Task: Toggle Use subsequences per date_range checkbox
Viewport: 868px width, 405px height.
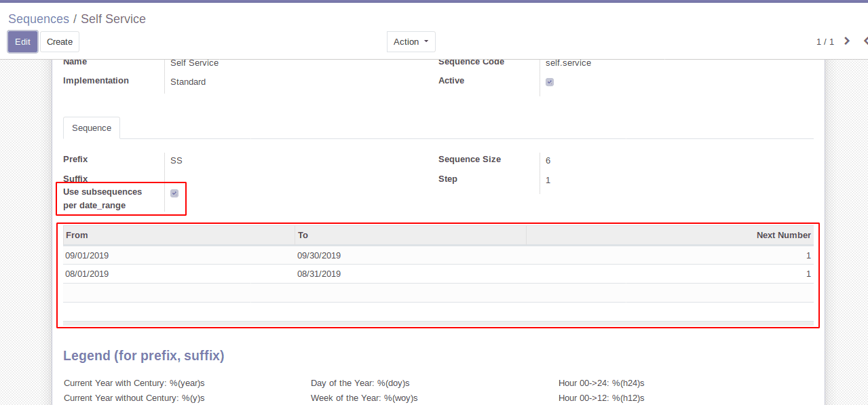Action: tap(174, 193)
